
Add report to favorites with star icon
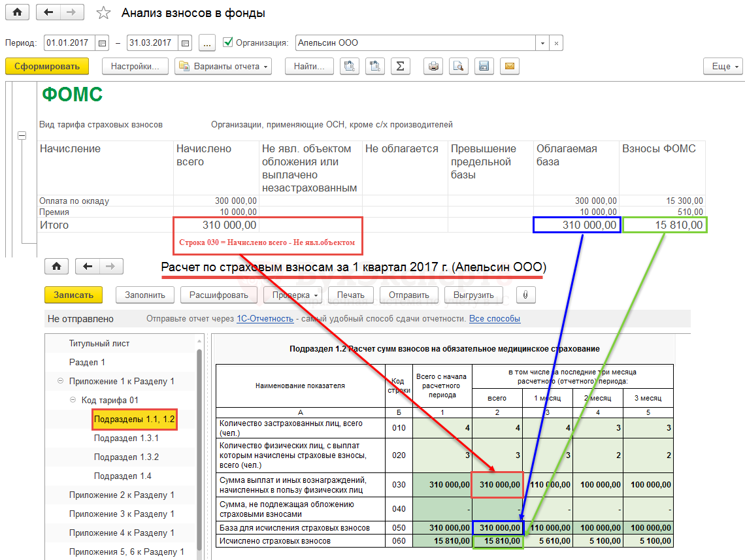click(103, 13)
